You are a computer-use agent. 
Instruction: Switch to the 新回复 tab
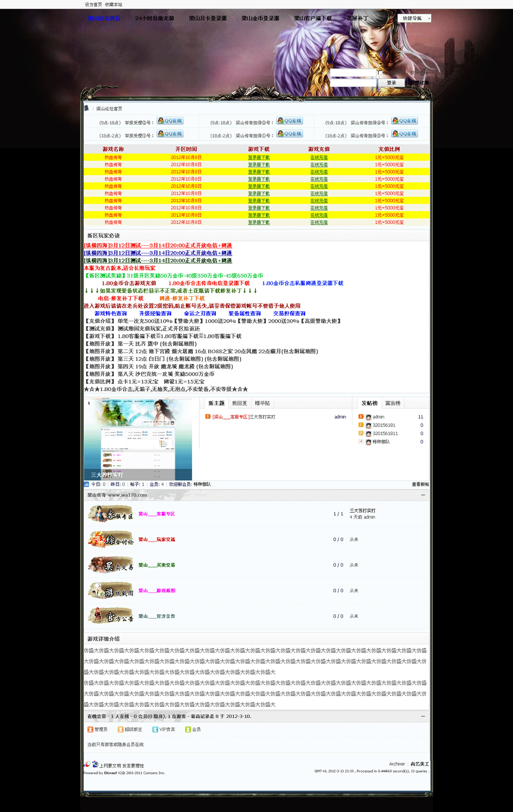tap(240, 403)
